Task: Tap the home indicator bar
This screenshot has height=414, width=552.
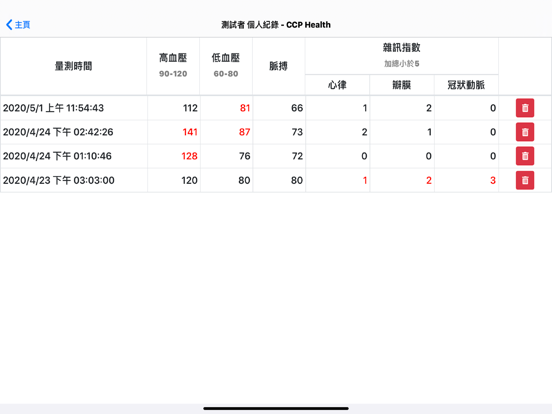Action: tap(276, 408)
